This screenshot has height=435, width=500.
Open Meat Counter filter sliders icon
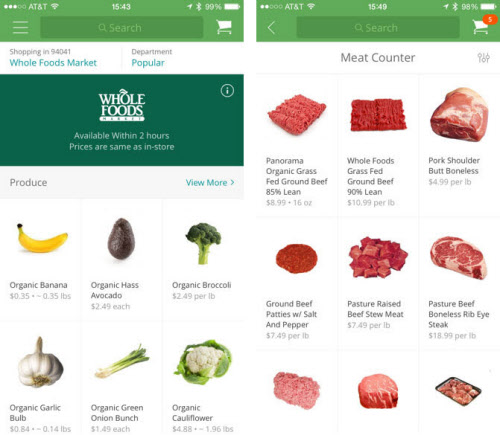click(x=483, y=58)
